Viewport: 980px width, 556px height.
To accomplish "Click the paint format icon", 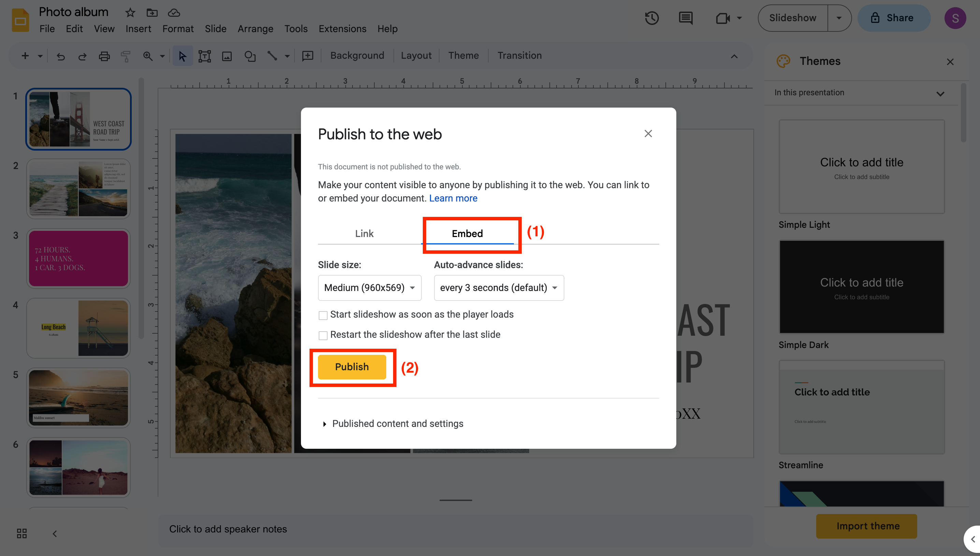I will click(x=126, y=56).
